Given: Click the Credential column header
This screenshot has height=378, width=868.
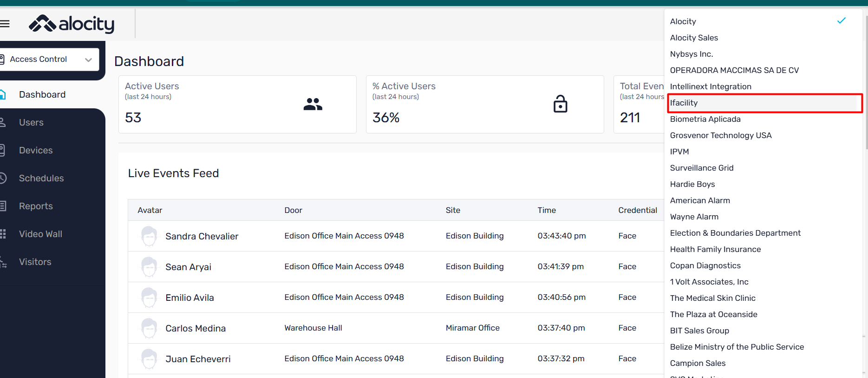Looking at the screenshot, I should (638, 210).
